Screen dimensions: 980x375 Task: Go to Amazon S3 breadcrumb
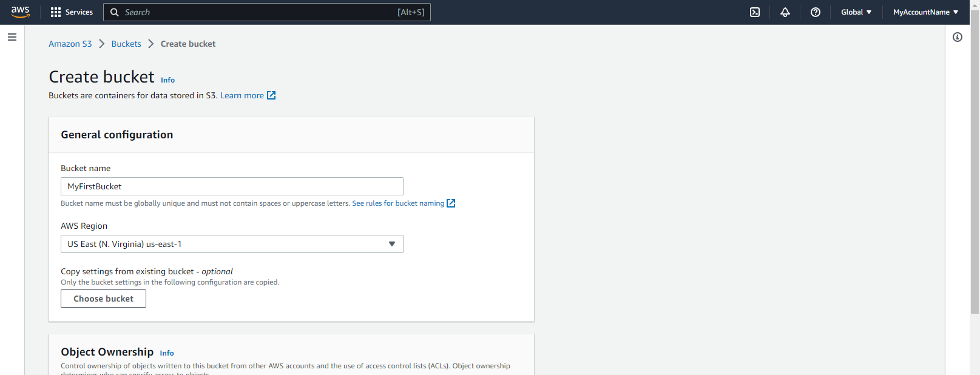pos(70,44)
